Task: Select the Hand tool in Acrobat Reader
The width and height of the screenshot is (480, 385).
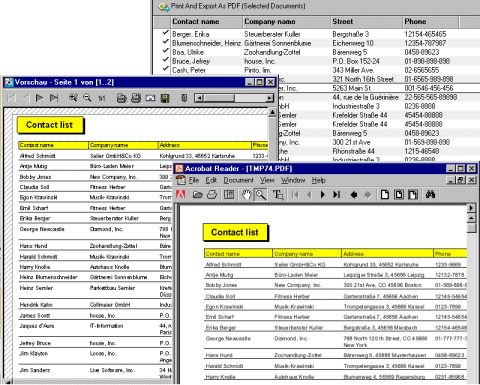Action: (x=246, y=195)
